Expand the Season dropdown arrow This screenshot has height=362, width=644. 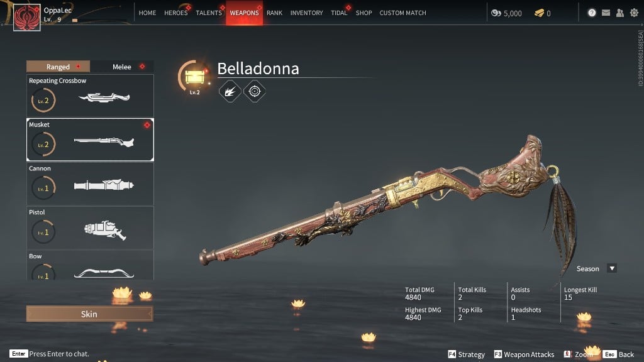612,268
